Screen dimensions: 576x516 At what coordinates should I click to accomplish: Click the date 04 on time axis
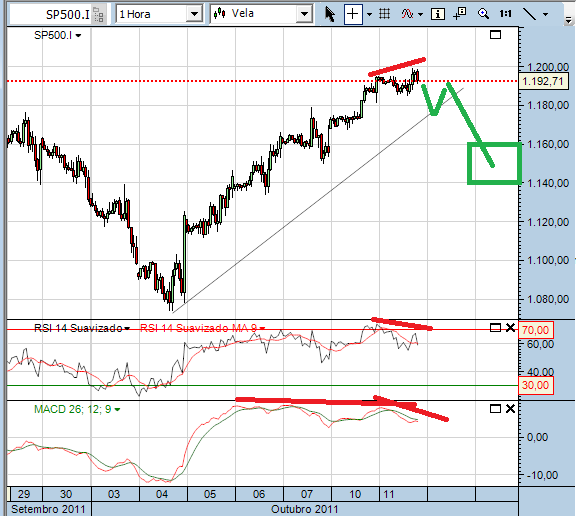coord(162,494)
